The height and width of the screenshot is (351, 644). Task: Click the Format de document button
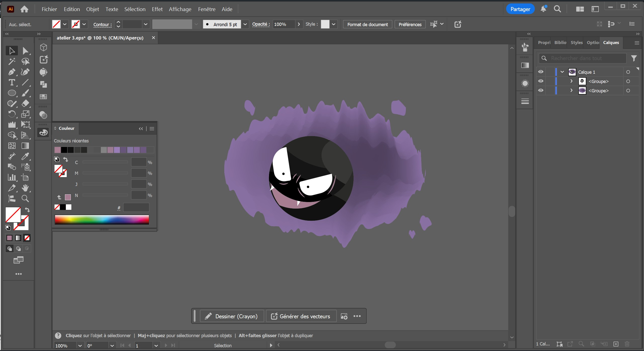pos(367,24)
